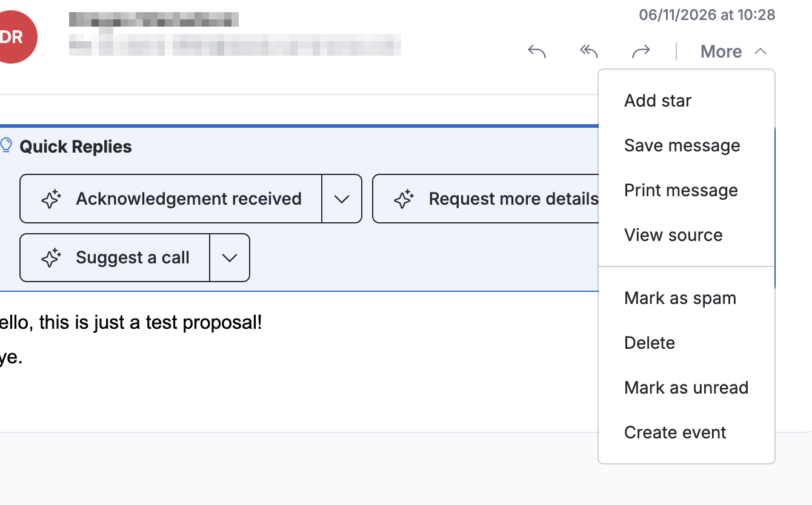
Task: Expand the Suggest a call dropdown arrow
Action: click(230, 258)
